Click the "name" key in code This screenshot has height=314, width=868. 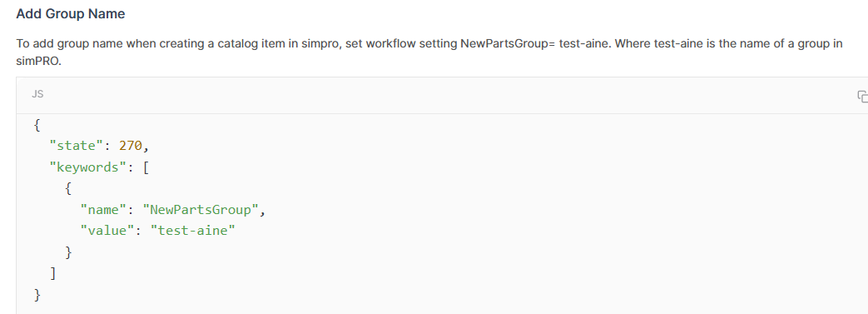tap(104, 210)
